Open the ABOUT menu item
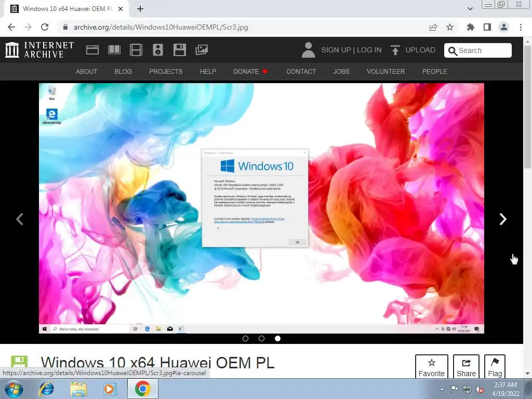 pyautogui.click(x=87, y=72)
